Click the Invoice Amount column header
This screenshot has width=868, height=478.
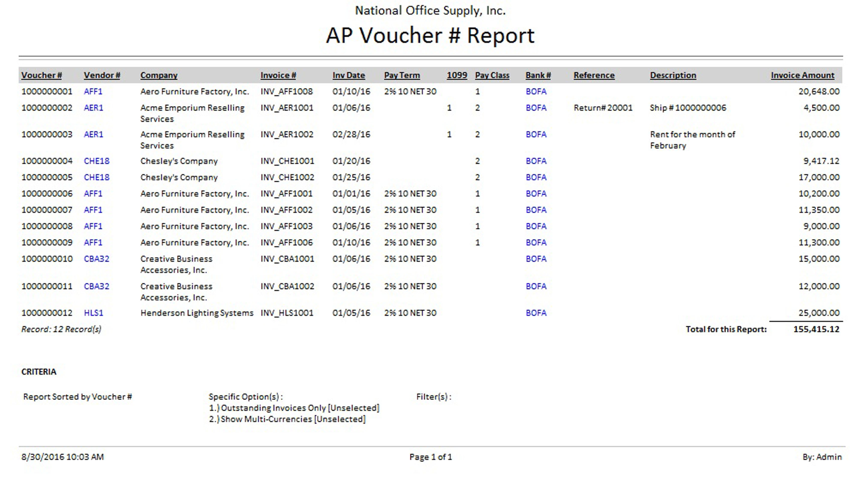point(802,75)
